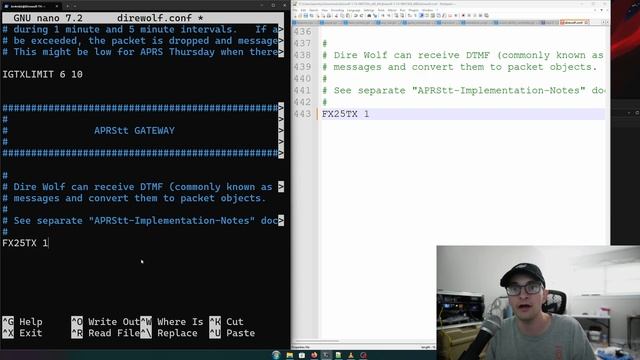Click 'FX25TX 1' line in nano terminal

(25, 243)
